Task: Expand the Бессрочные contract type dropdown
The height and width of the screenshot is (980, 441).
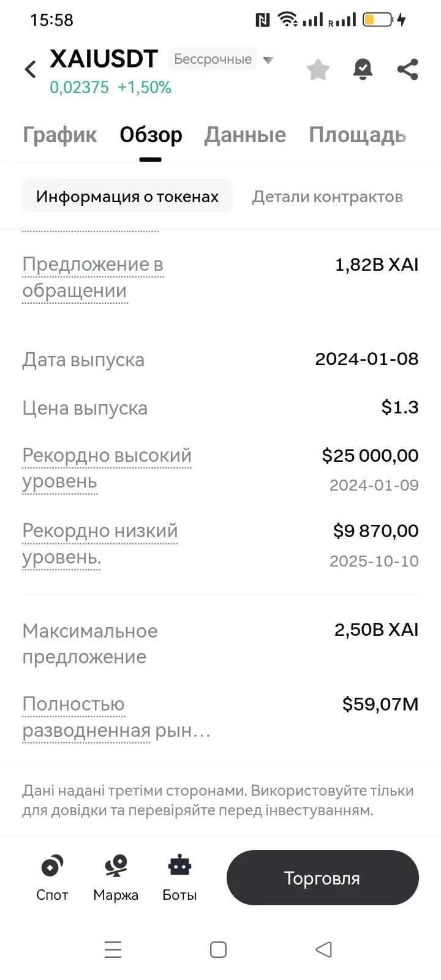Action: click(x=221, y=59)
